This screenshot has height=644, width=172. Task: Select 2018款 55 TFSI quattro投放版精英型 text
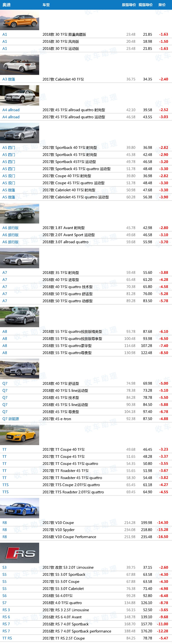72,332
